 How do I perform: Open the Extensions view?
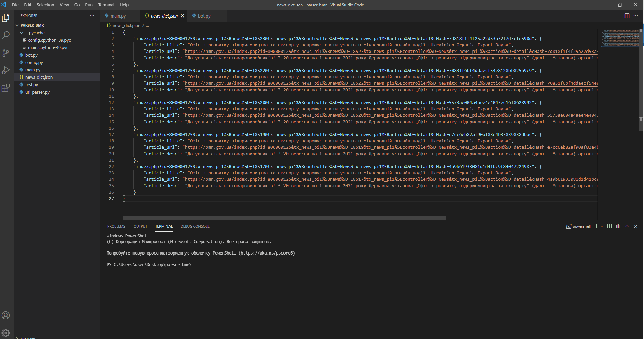click(x=6, y=88)
